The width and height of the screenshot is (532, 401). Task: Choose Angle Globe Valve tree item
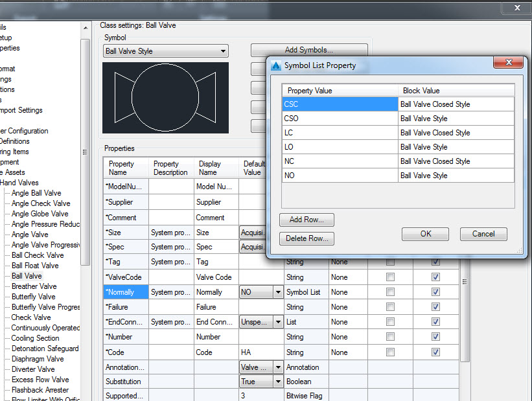(x=40, y=214)
